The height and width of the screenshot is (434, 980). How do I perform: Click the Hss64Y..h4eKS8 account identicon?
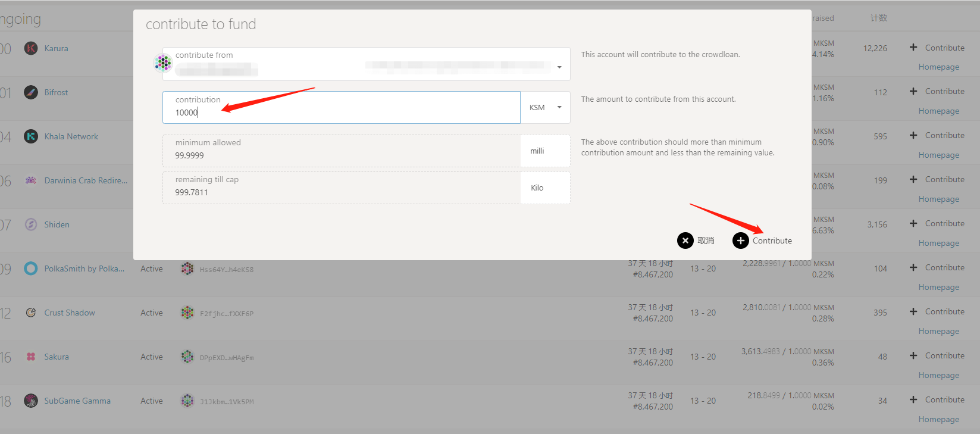[x=187, y=268]
